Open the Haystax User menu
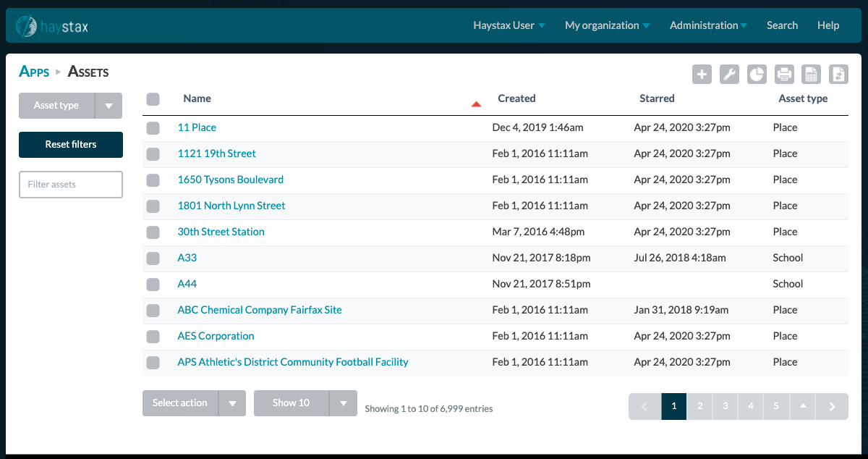 [x=509, y=25]
